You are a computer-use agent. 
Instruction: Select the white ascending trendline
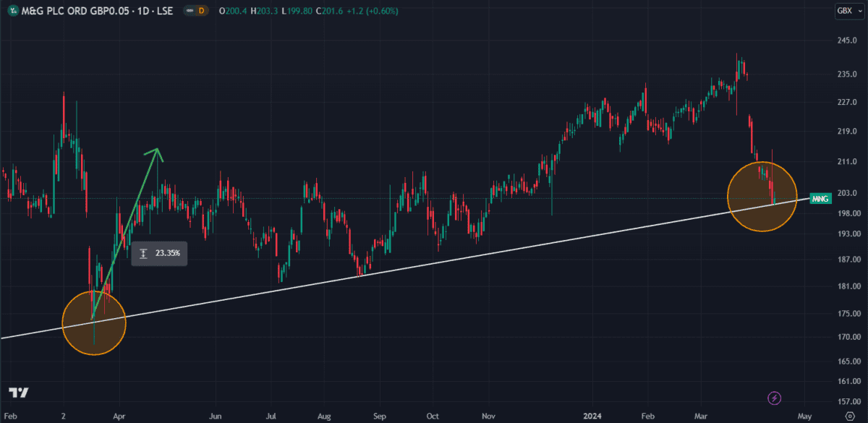(x=434, y=261)
